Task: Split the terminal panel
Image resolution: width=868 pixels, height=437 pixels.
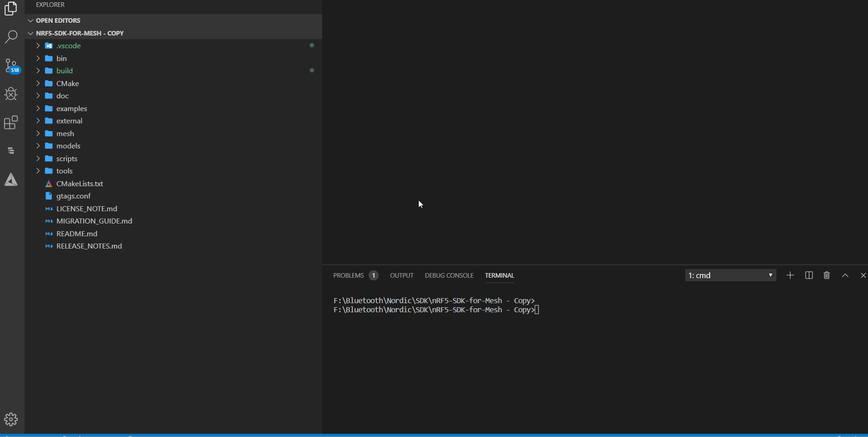Action: [809, 275]
